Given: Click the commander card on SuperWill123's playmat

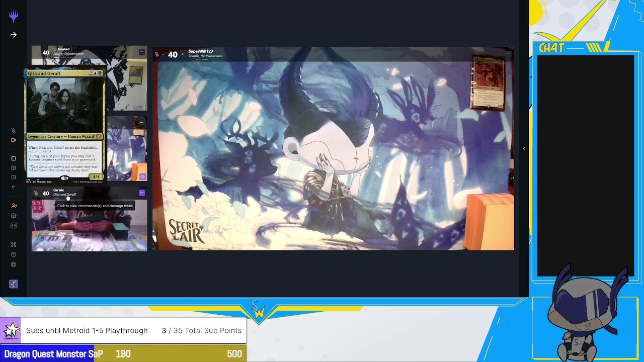Looking at the screenshot, I should coord(488,83).
